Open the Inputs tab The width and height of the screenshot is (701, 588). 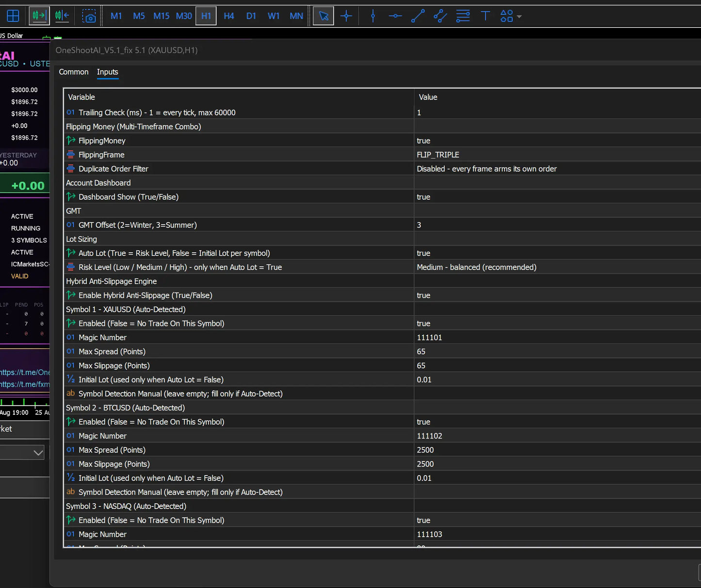click(x=107, y=72)
